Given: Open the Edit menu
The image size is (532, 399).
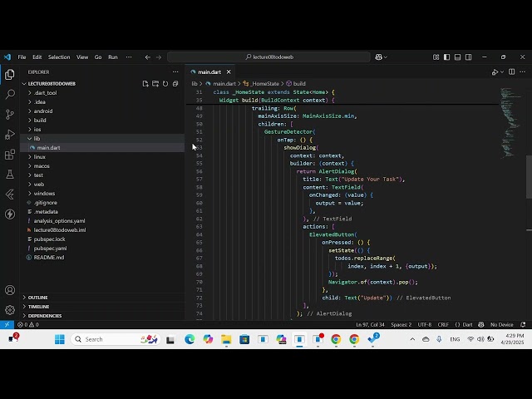Looking at the screenshot, I should [x=37, y=57].
